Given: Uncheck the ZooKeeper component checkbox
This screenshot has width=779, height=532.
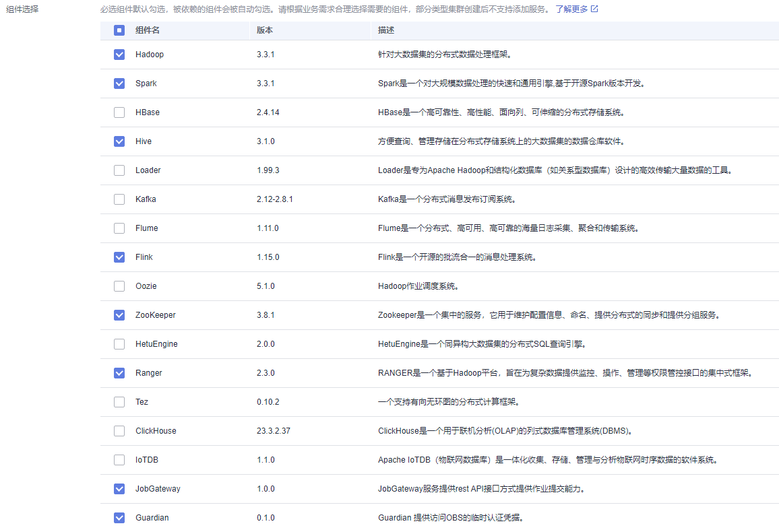Looking at the screenshot, I should click(x=119, y=315).
